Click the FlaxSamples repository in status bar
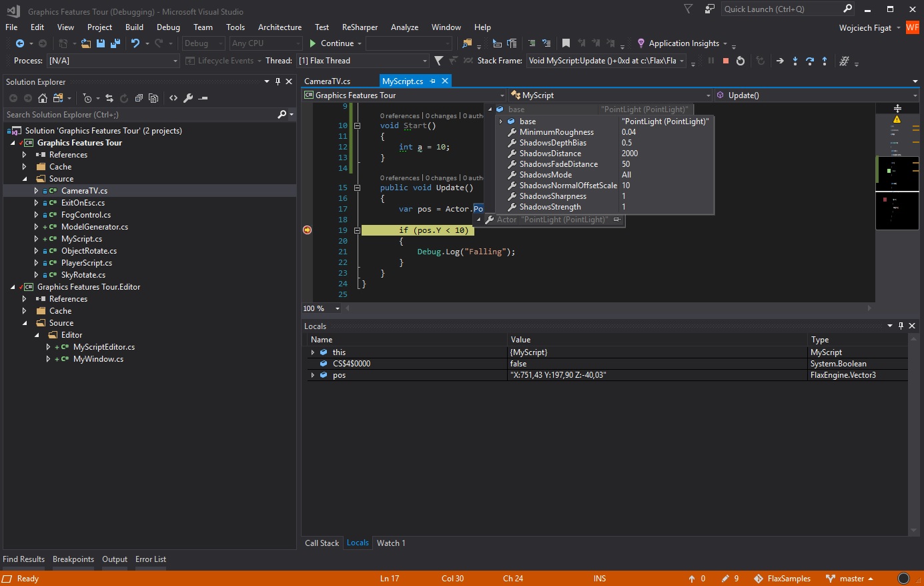Screen dimensions: 924x586 point(782,579)
